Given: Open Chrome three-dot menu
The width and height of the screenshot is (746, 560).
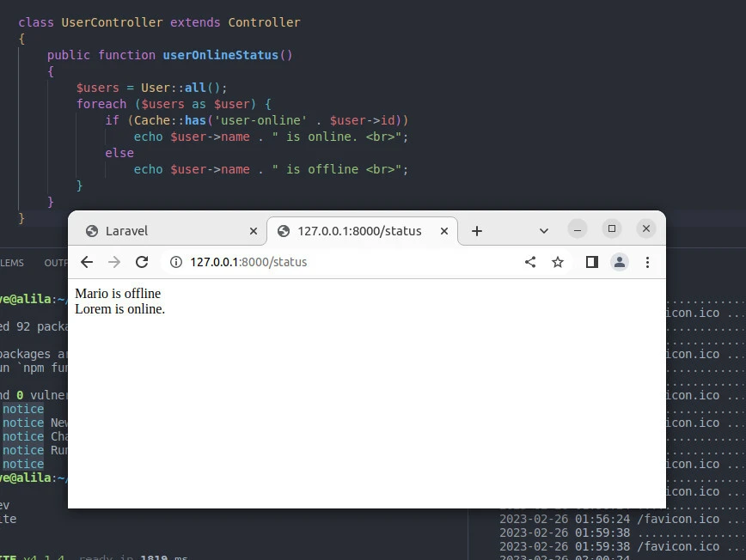Looking at the screenshot, I should (x=647, y=262).
